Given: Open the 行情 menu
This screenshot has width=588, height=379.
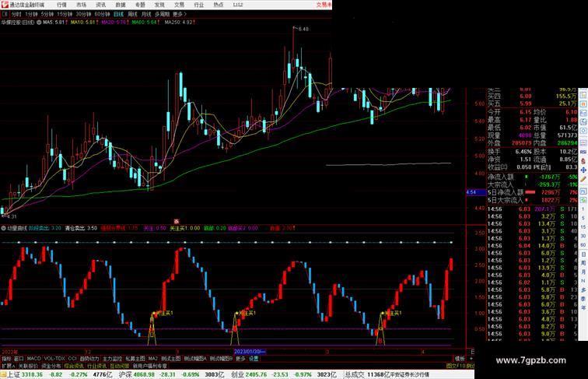Looking at the screenshot, I should [x=61, y=5].
